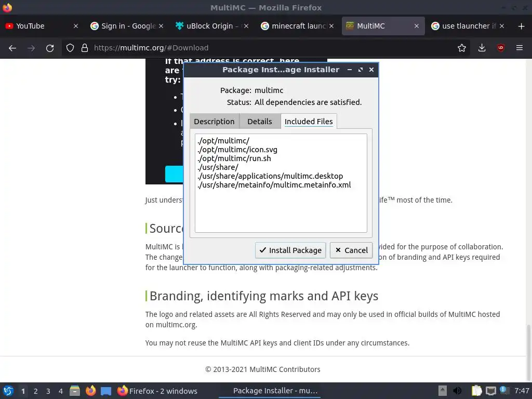Switch to virtual desktop 4
The height and width of the screenshot is (399, 532).
[x=61, y=391]
